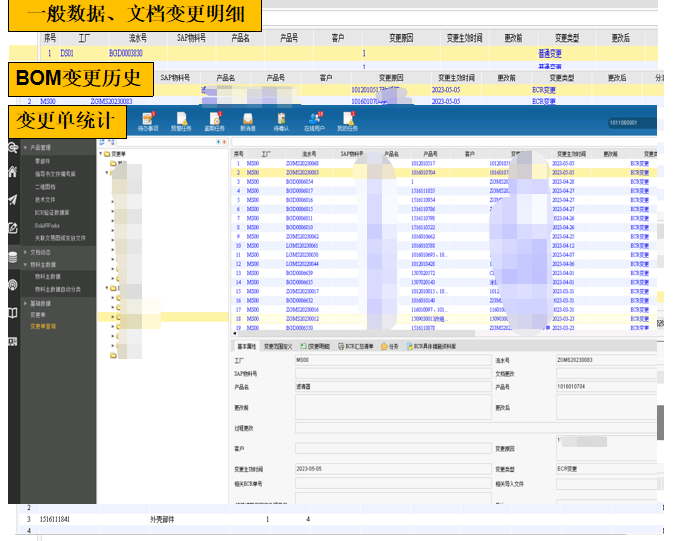
Task: Click the 预警任务 toolbar icon
Action: (x=182, y=121)
